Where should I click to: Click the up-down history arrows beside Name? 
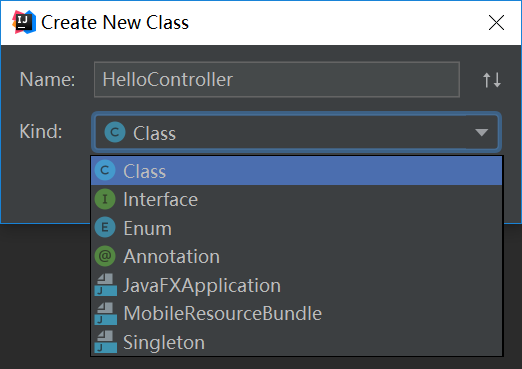(x=492, y=80)
